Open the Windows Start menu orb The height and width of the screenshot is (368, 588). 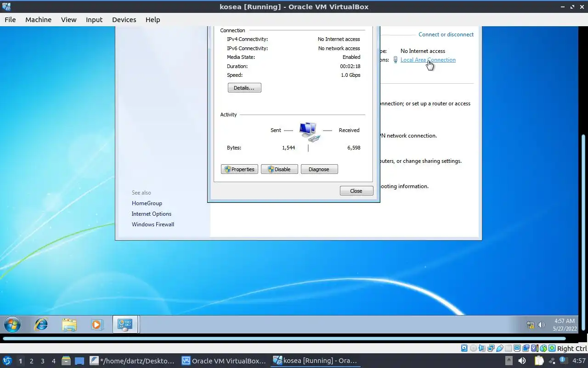point(12,324)
